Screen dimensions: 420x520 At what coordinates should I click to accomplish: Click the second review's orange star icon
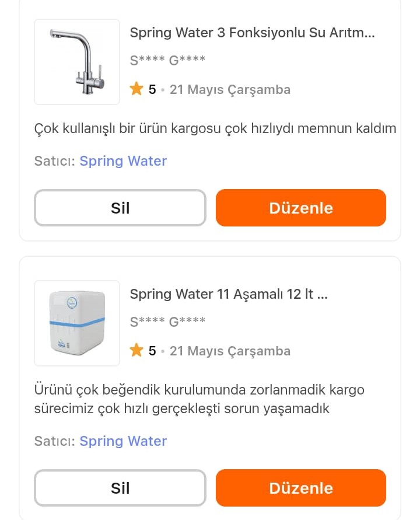[136, 350]
